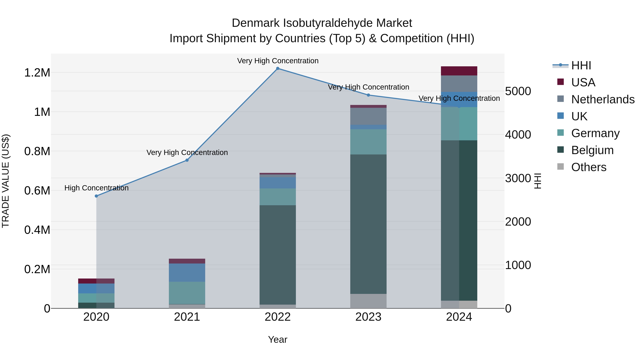Click 'Very High Concentration' label above 2024

(459, 98)
